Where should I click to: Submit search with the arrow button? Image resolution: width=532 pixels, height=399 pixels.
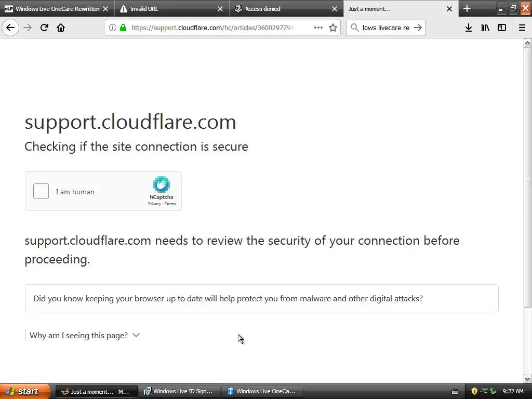pyautogui.click(x=418, y=28)
